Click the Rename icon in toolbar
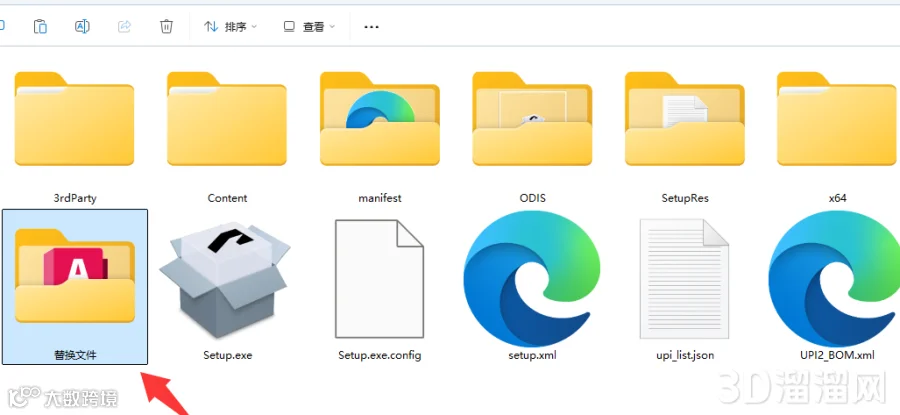900x415 pixels. click(82, 26)
